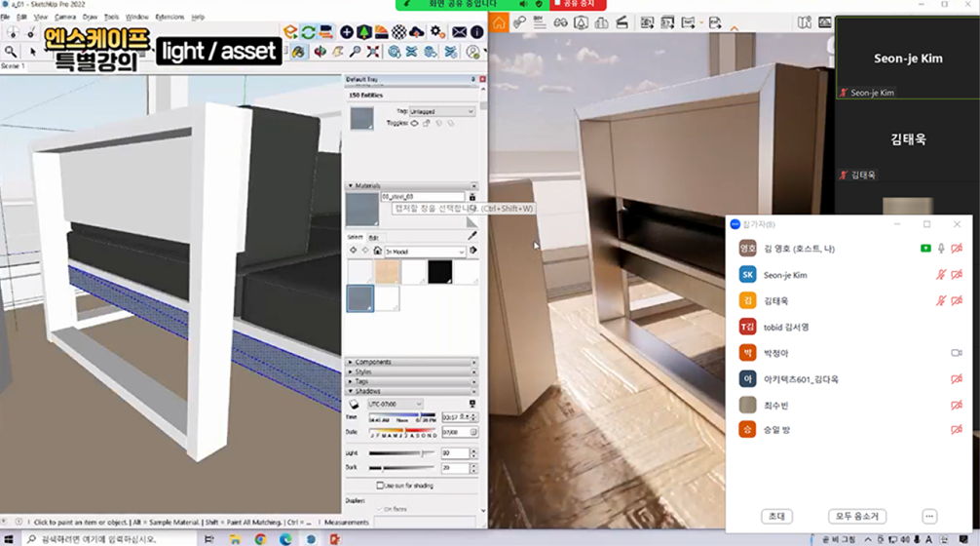Toggle entity visibility eye icon
980x546 pixels.
414,123
